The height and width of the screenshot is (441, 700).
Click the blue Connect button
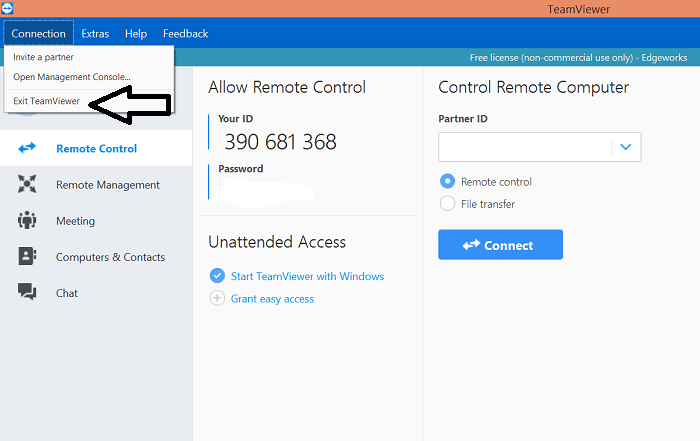click(x=500, y=245)
